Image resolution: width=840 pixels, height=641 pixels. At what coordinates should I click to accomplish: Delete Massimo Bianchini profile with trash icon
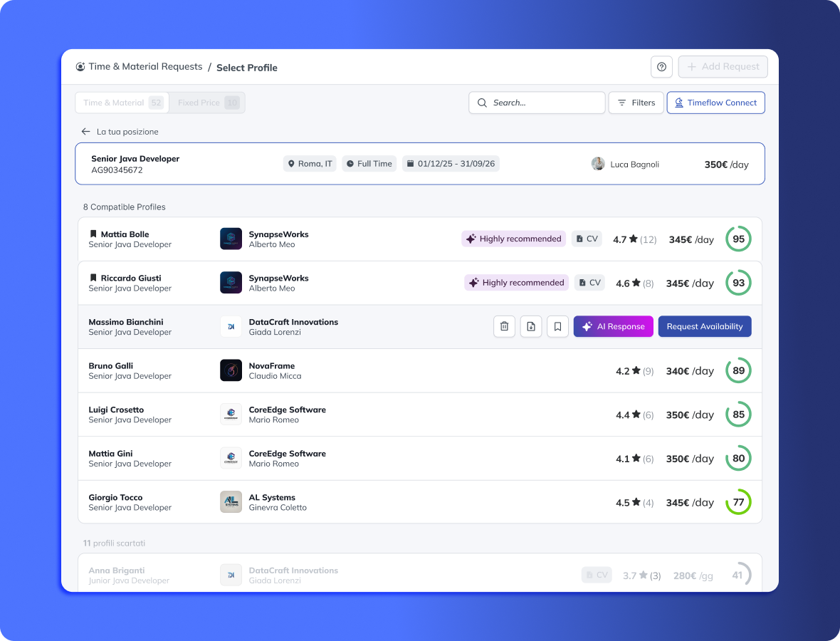[x=504, y=326]
